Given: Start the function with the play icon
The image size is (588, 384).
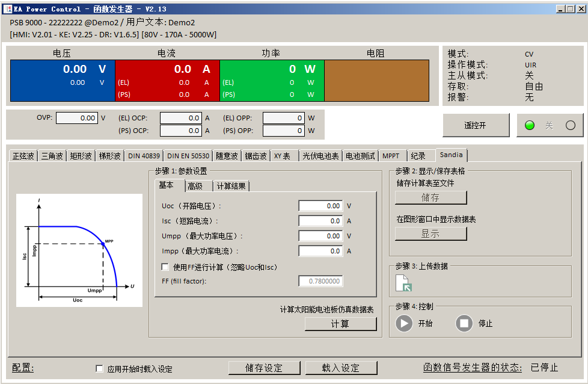Looking at the screenshot, I should click(x=404, y=323).
